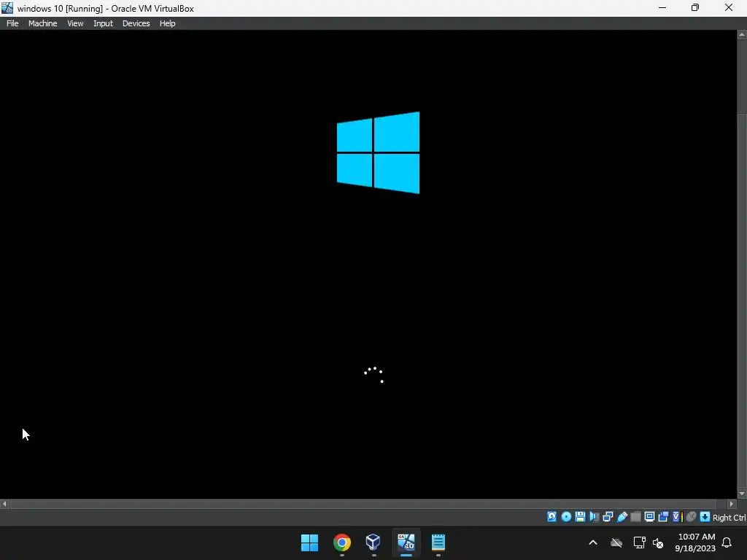Click the hard disk activity status icon

pyautogui.click(x=551, y=517)
